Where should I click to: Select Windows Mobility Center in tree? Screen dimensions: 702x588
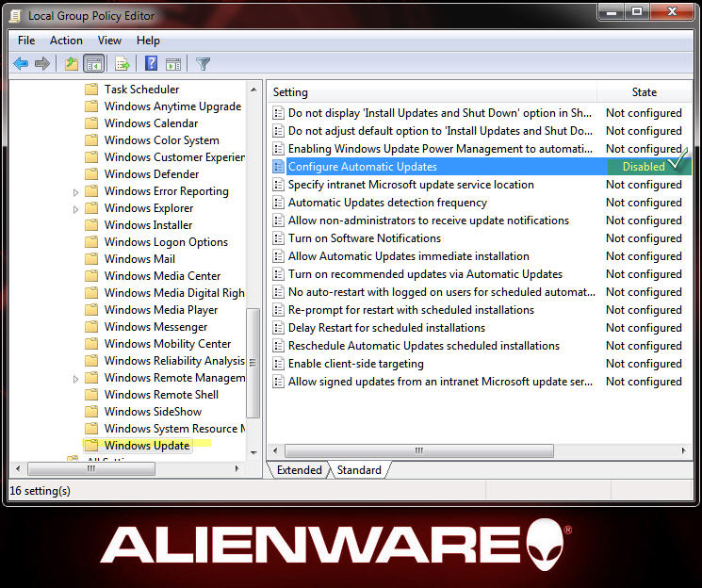coord(168,344)
